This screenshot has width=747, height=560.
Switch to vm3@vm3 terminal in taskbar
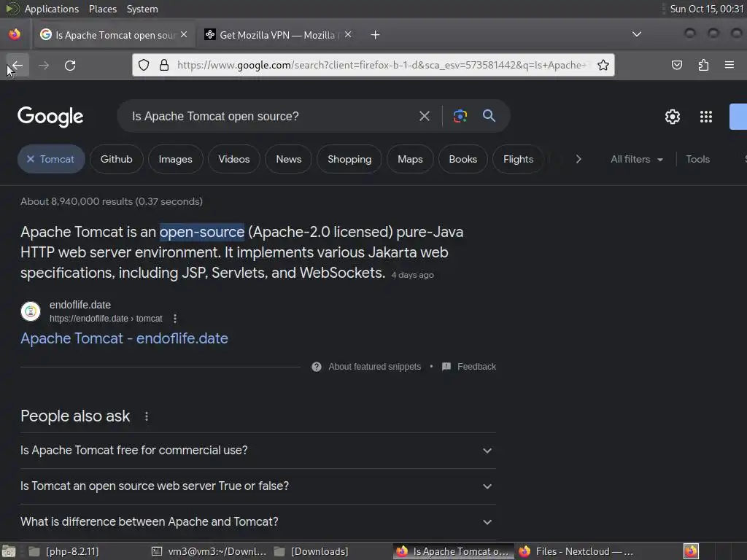[x=209, y=551]
